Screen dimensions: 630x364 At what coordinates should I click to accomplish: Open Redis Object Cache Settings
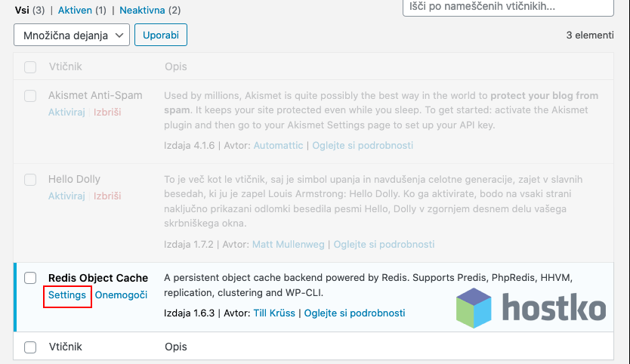[x=67, y=295]
